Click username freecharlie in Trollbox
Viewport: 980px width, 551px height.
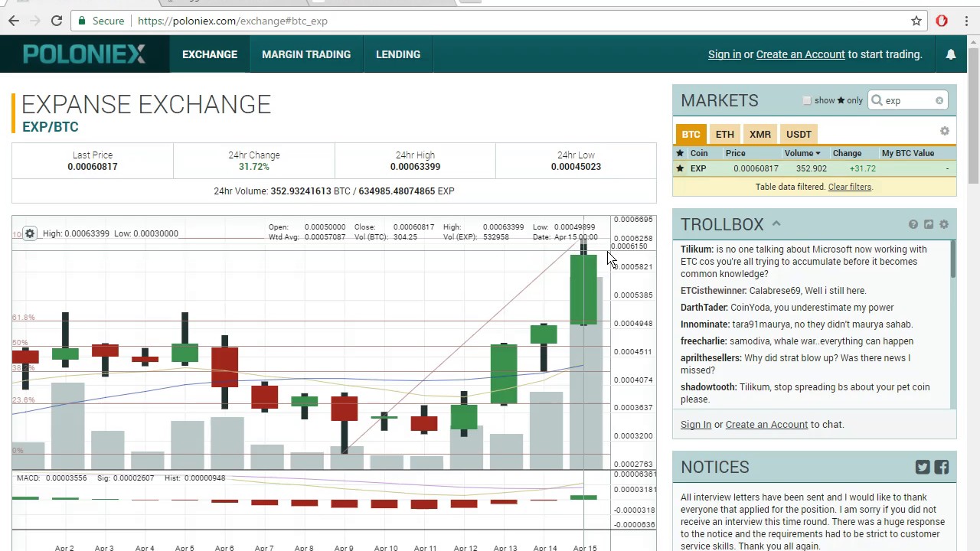(704, 341)
